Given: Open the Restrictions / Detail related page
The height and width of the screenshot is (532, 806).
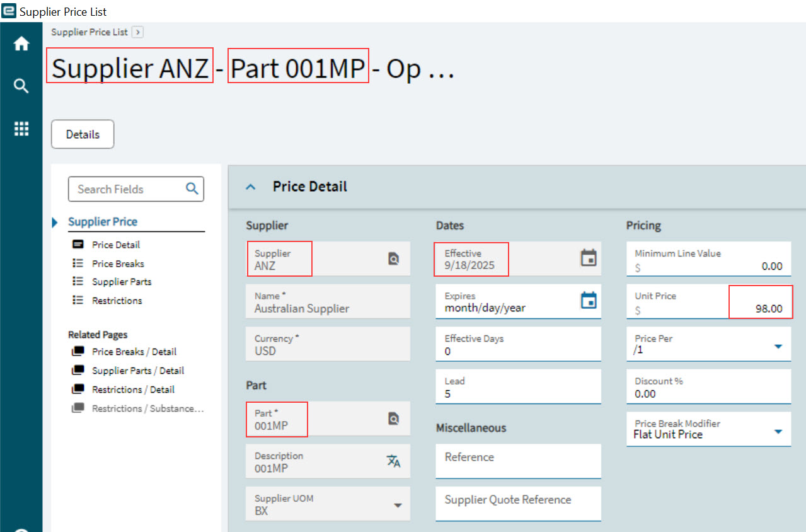Looking at the screenshot, I should 133,390.
